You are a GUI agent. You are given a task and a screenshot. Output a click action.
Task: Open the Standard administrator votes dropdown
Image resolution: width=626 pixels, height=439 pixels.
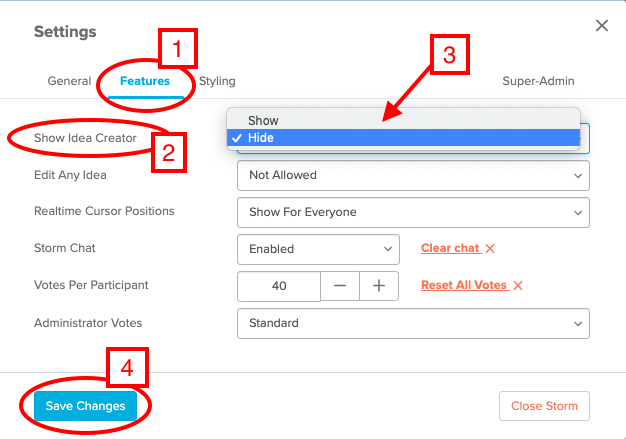pos(413,323)
